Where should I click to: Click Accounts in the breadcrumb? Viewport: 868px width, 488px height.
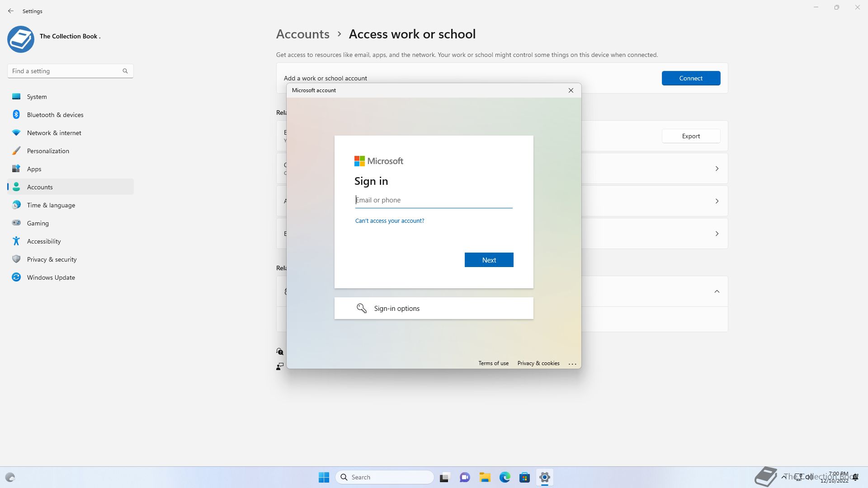303,34
